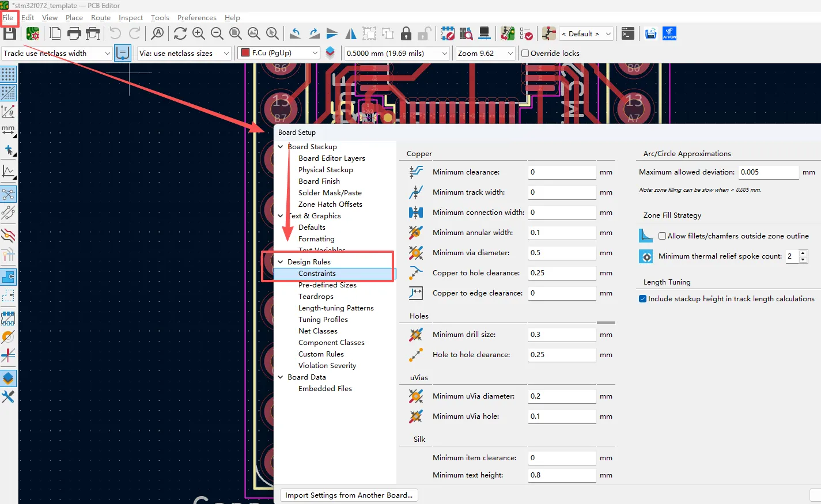
Task: Click the mm units icon
Action: point(8,130)
